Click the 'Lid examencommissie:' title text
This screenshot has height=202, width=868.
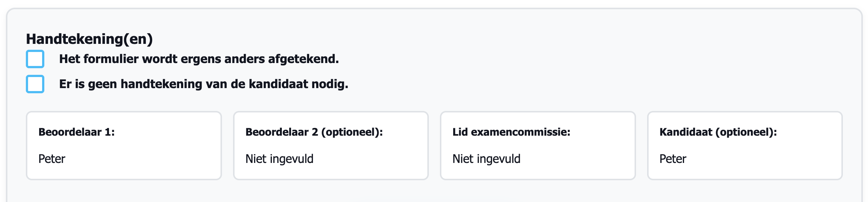[511, 132]
